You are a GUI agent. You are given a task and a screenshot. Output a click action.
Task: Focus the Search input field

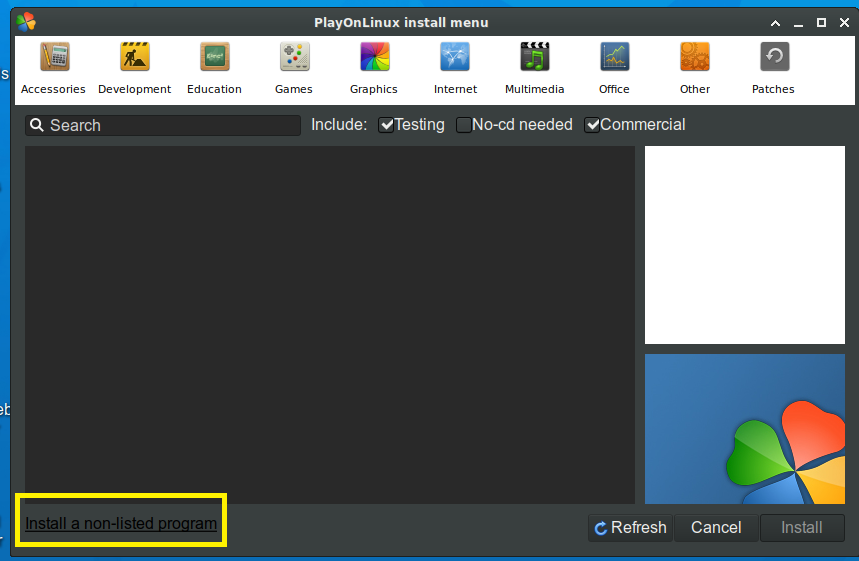(163, 125)
